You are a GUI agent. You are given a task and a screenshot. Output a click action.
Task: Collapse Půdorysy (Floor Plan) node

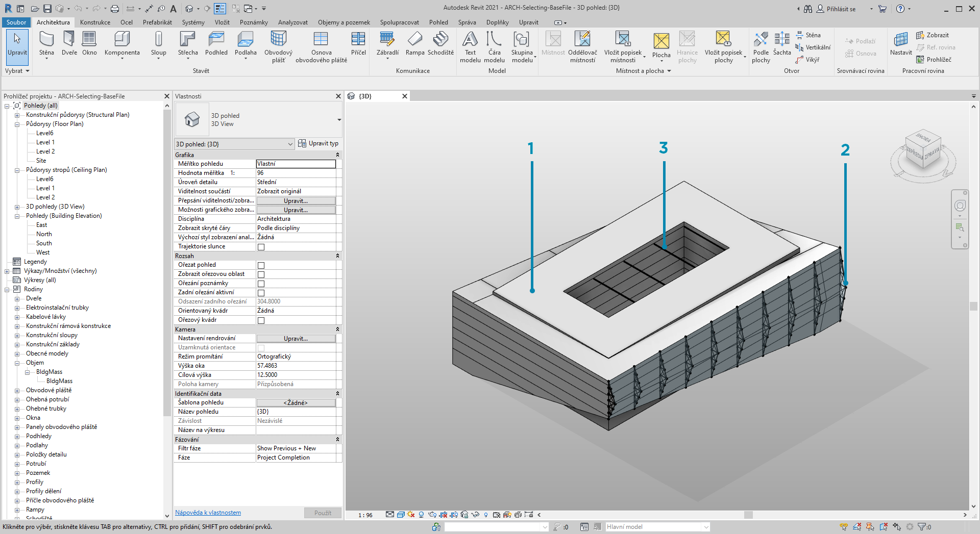17,124
